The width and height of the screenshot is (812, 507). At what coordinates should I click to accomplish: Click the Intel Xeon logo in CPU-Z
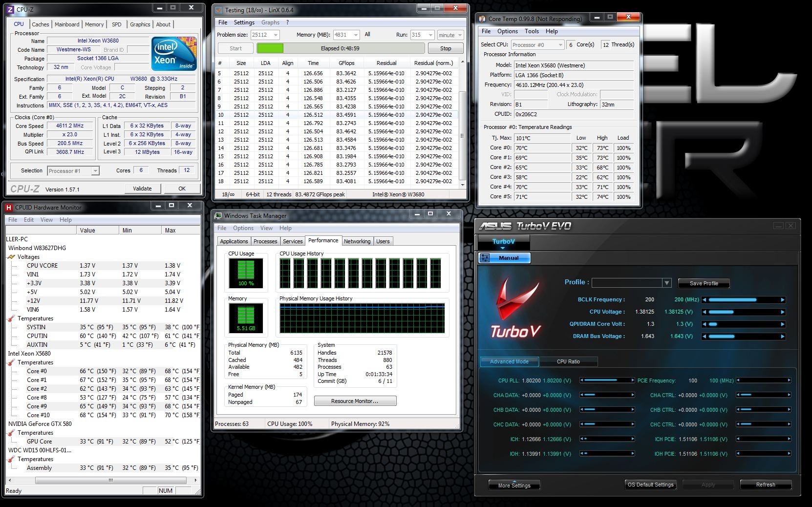173,54
